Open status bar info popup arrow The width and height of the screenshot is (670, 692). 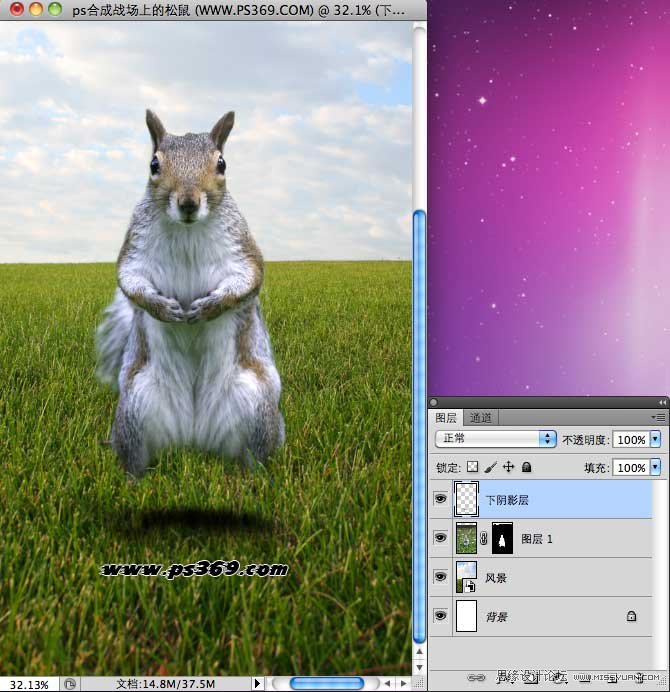[x=257, y=684]
